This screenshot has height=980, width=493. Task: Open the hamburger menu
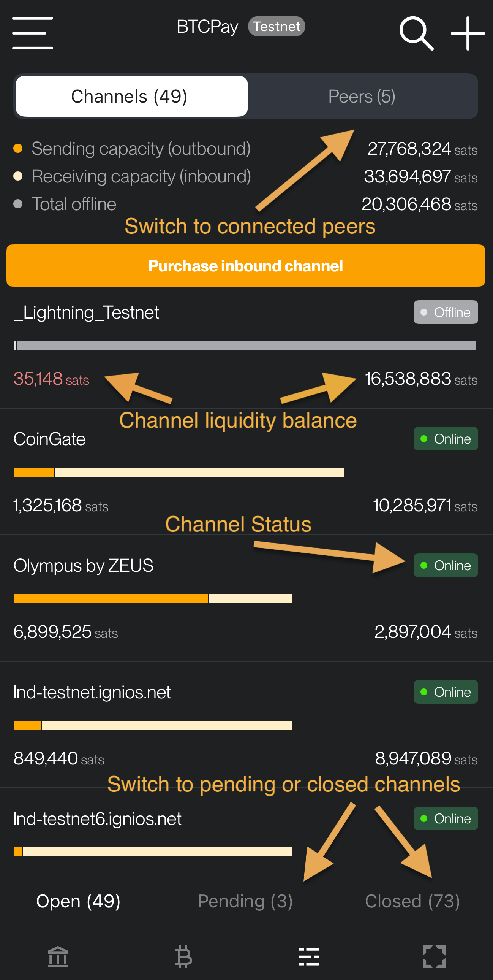coord(32,33)
